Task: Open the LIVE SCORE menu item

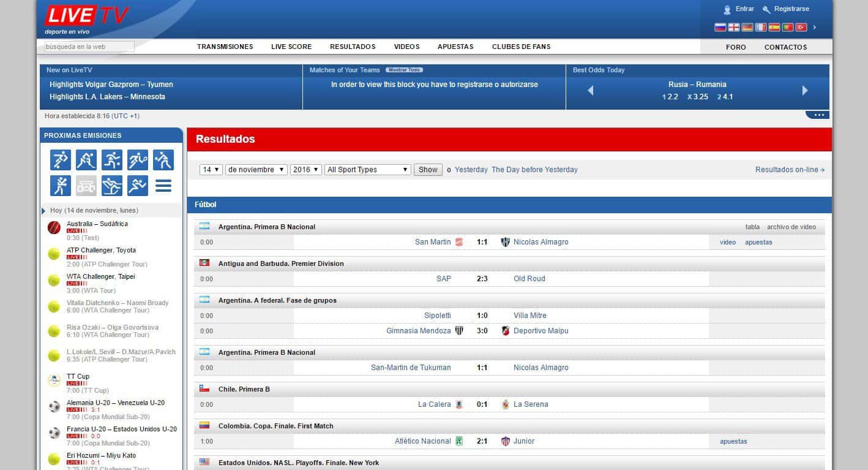Action: pos(291,47)
